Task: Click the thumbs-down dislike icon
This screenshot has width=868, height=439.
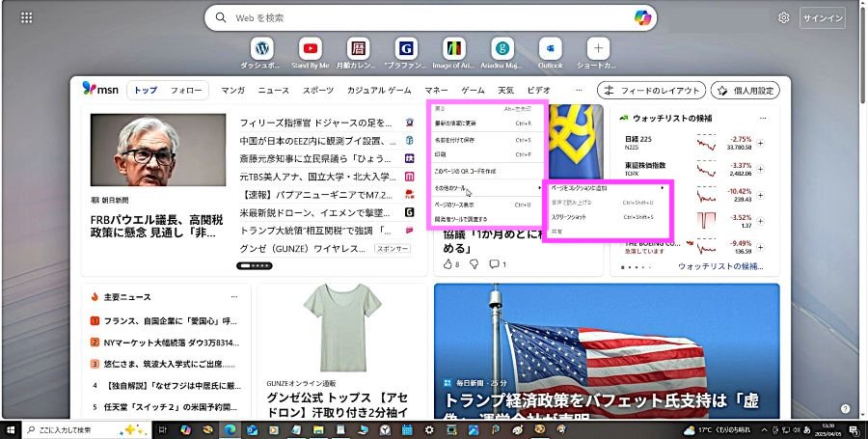Action: [x=474, y=264]
